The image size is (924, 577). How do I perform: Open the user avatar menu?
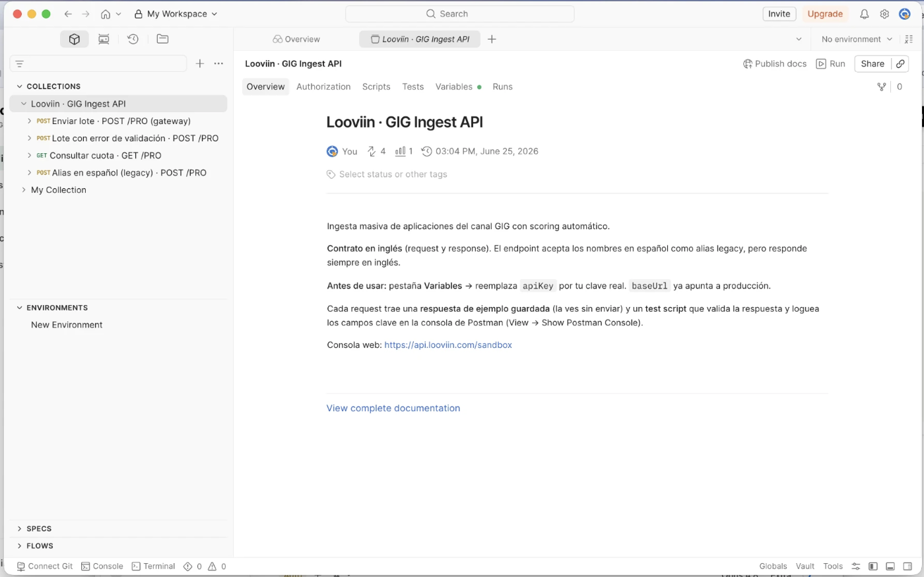(x=905, y=14)
